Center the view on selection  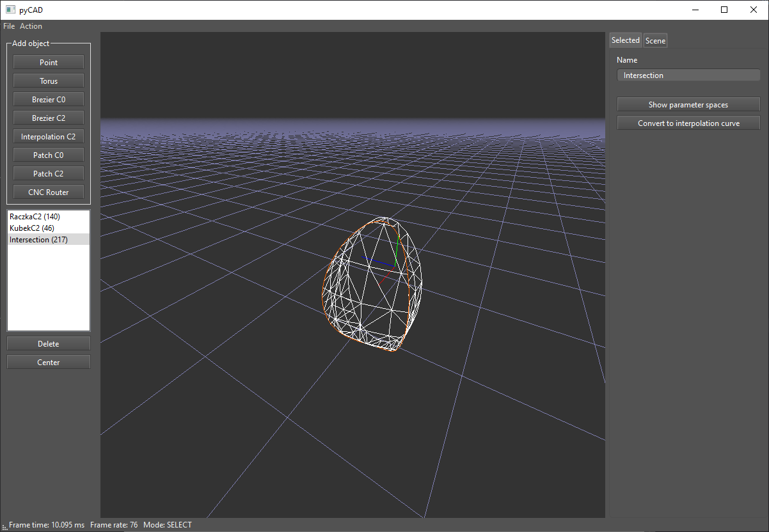point(48,362)
